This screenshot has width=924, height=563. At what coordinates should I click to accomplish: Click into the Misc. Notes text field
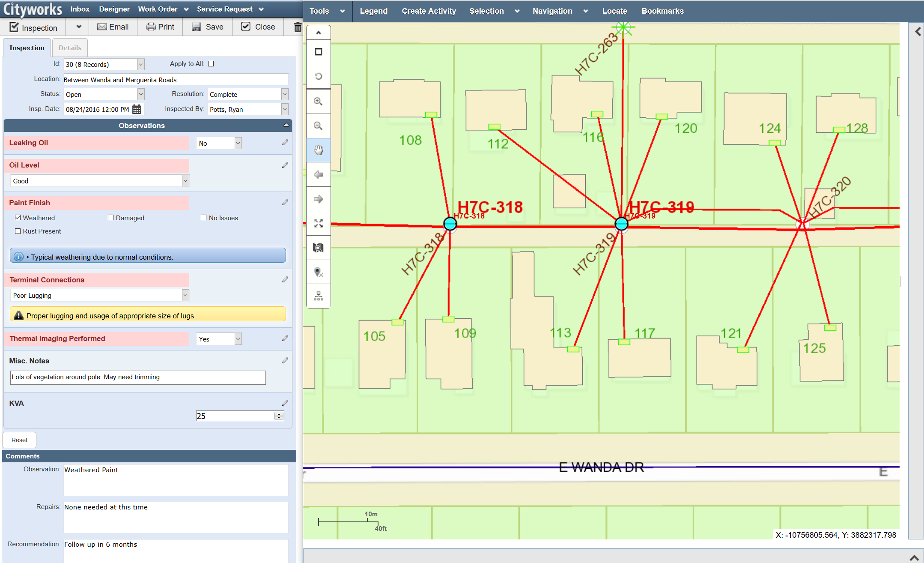[138, 377]
